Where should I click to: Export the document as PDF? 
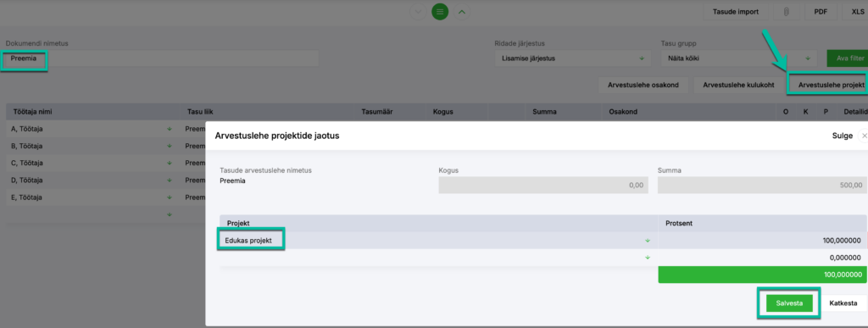tap(821, 12)
